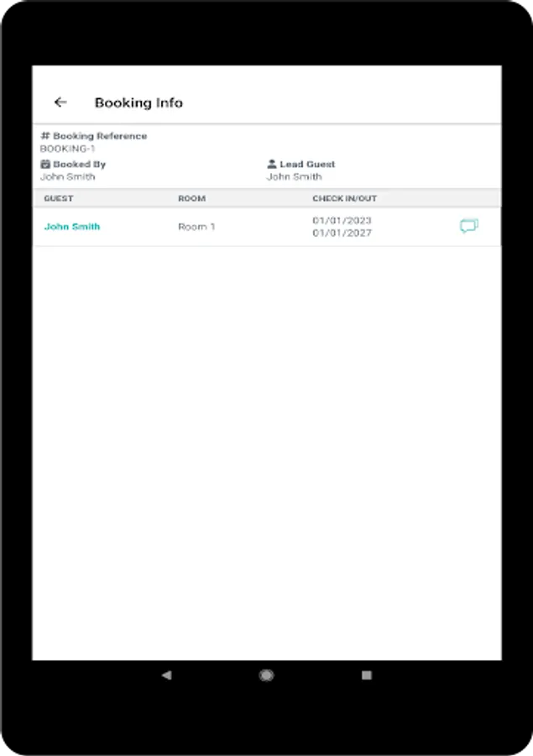Click the BOOKING-1 reference value
533x756 pixels.
click(x=67, y=149)
